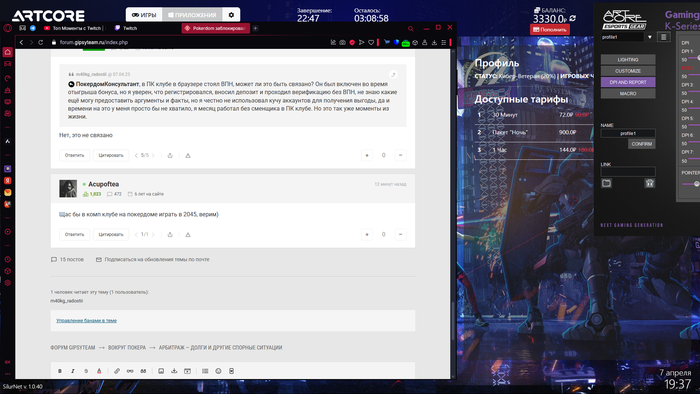Click CONFIRM profile name button

[642, 144]
